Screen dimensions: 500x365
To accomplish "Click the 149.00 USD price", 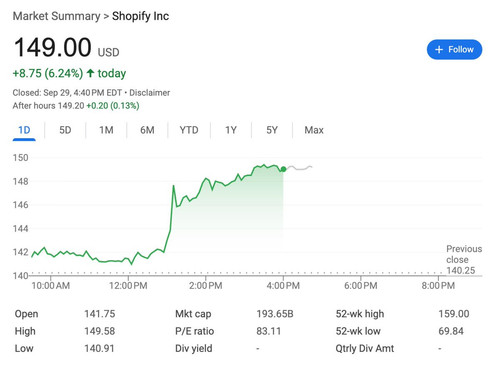I will click(66, 47).
